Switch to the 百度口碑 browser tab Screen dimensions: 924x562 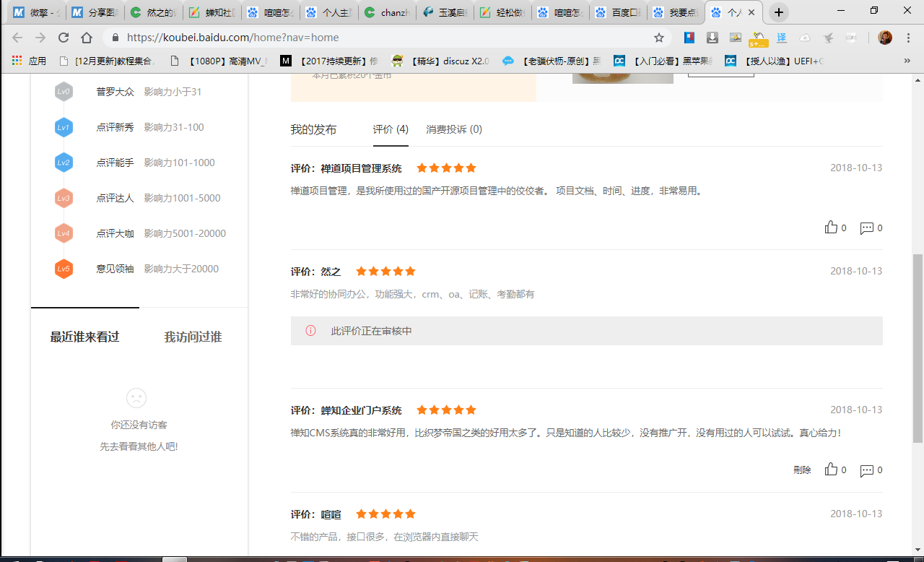(620, 12)
